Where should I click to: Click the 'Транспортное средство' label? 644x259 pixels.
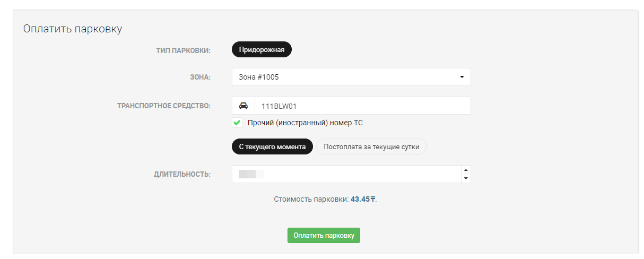click(x=163, y=106)
